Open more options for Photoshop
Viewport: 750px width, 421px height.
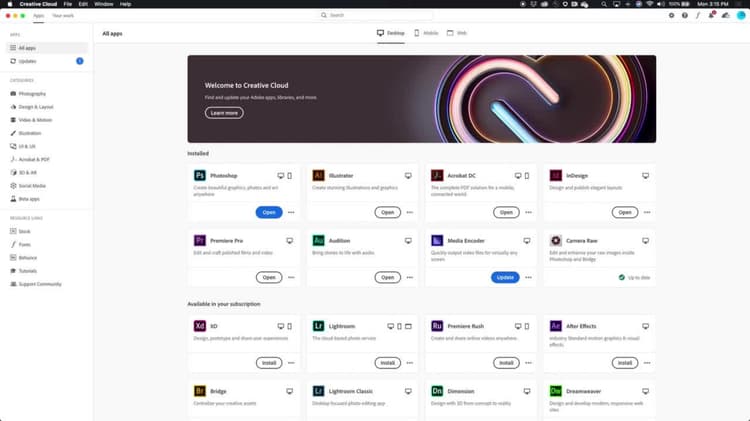(x=291, y=212)
